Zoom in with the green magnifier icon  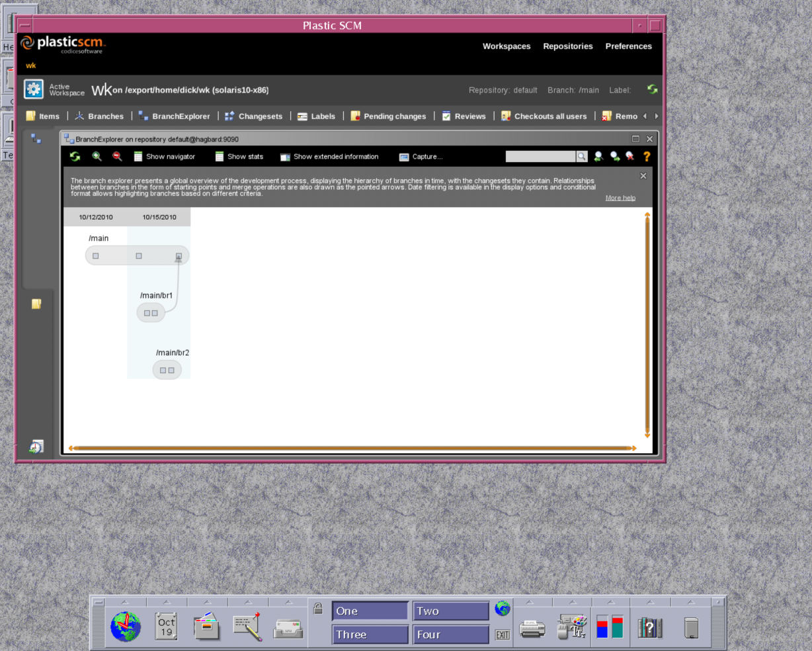97,156
